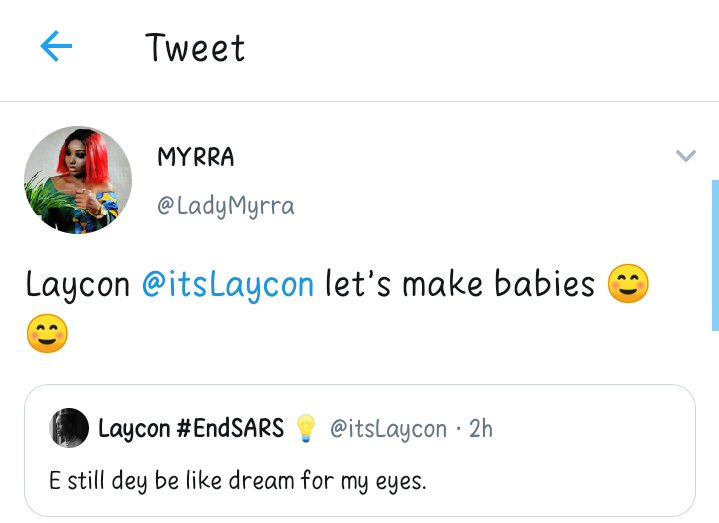
Task: Open the quoted tweet 'E still dey be like dream'
Action: (238, 480)
